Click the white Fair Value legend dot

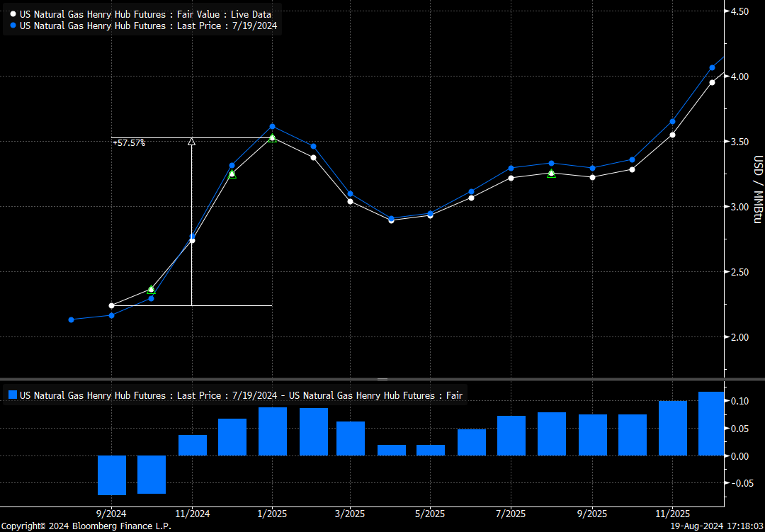tap(13, 14)
